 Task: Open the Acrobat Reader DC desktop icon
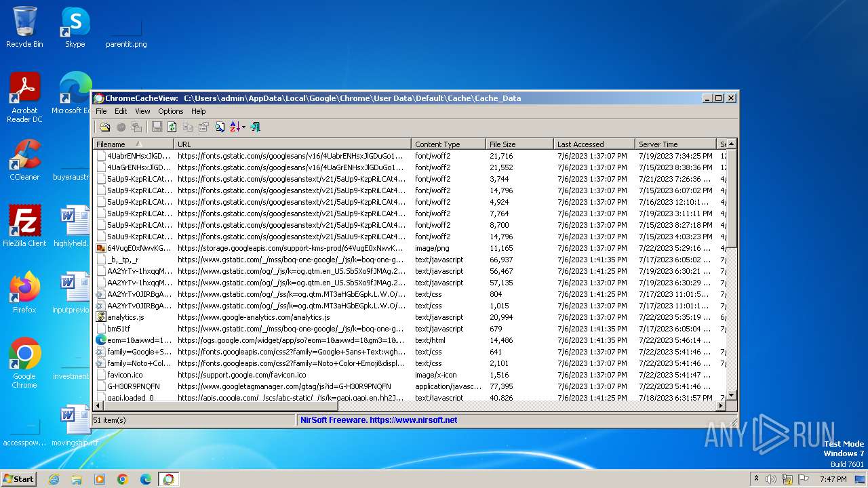point(24,98)
